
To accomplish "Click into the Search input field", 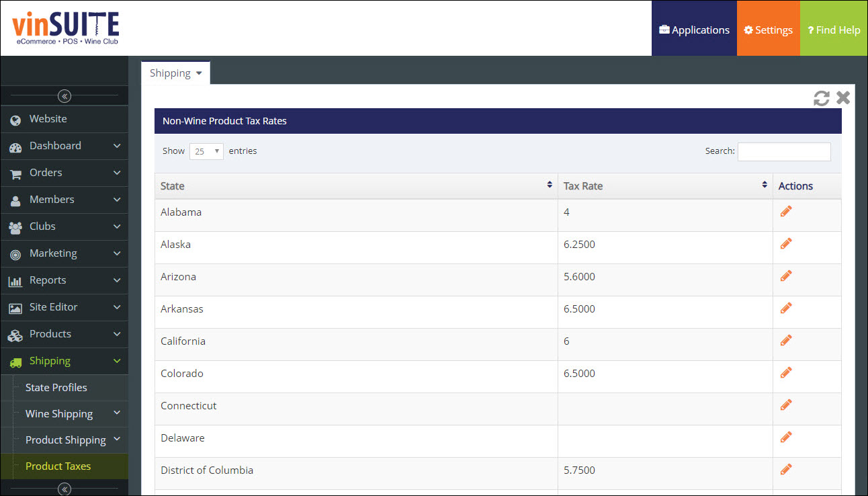I will point(784,152).
